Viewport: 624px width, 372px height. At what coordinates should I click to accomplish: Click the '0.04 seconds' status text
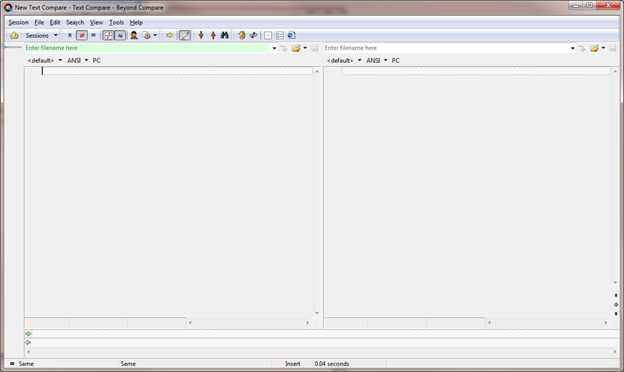click(x=332, y=364)
